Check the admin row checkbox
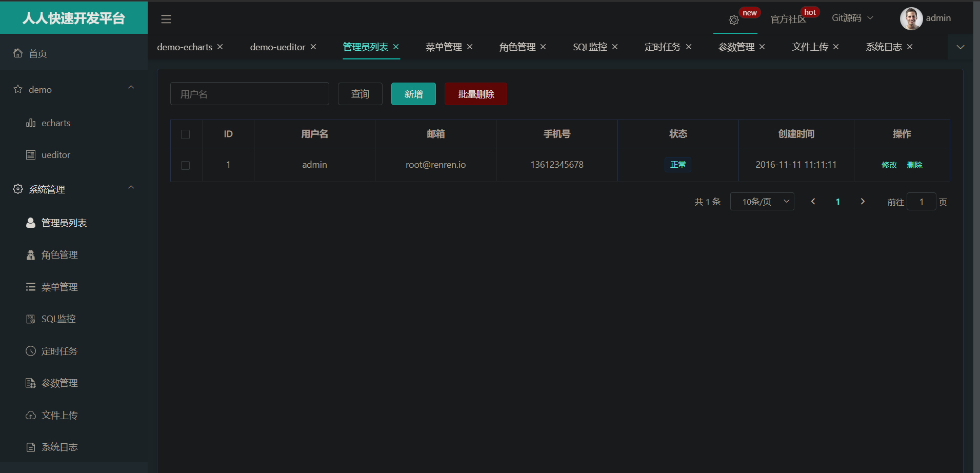 tap(186, 165)
